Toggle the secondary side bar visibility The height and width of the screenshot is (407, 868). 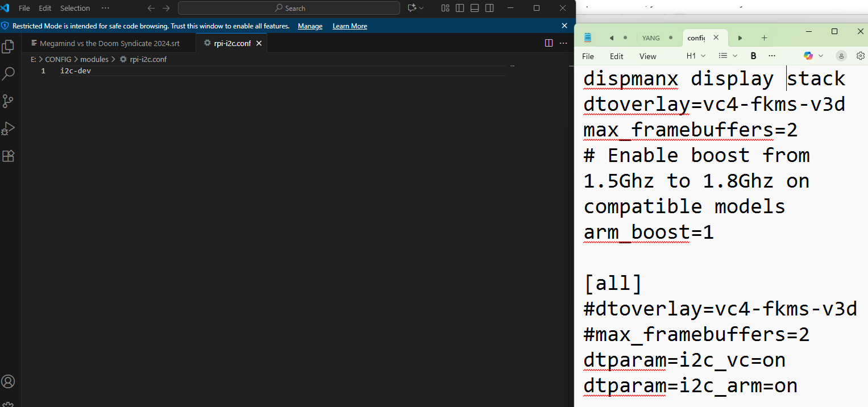(489, 8)
